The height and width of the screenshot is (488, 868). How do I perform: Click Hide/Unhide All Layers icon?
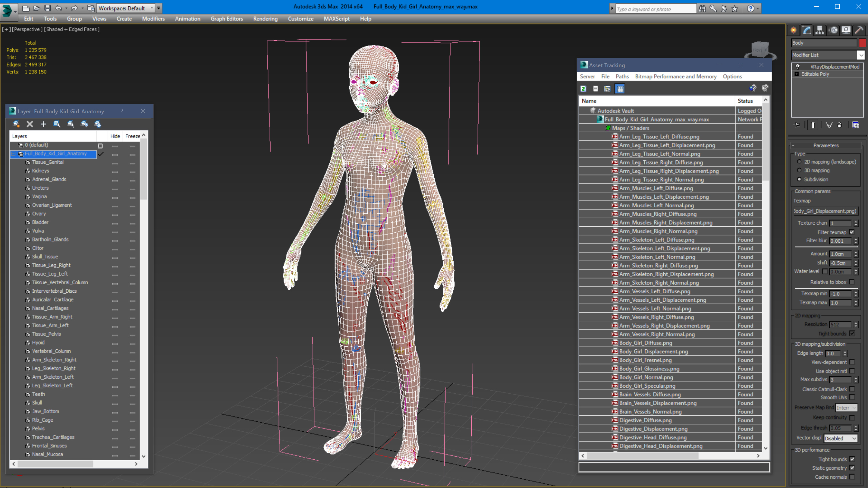(x=84, y=124)
